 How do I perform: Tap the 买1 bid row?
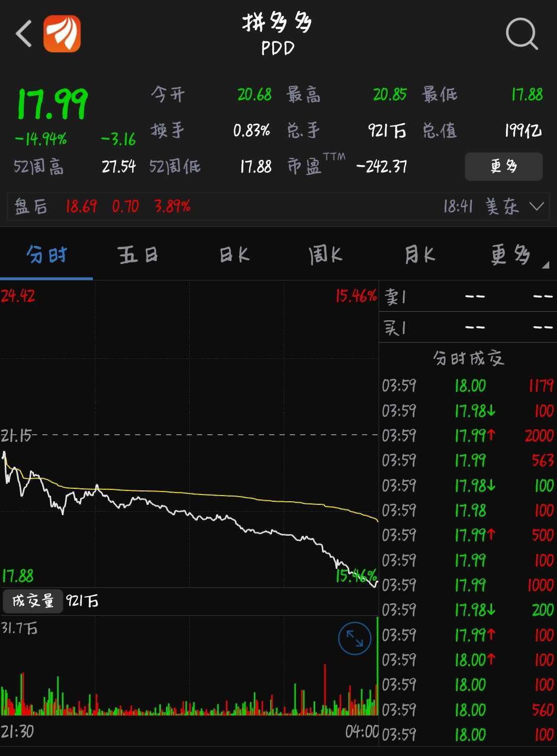(468, 327)
